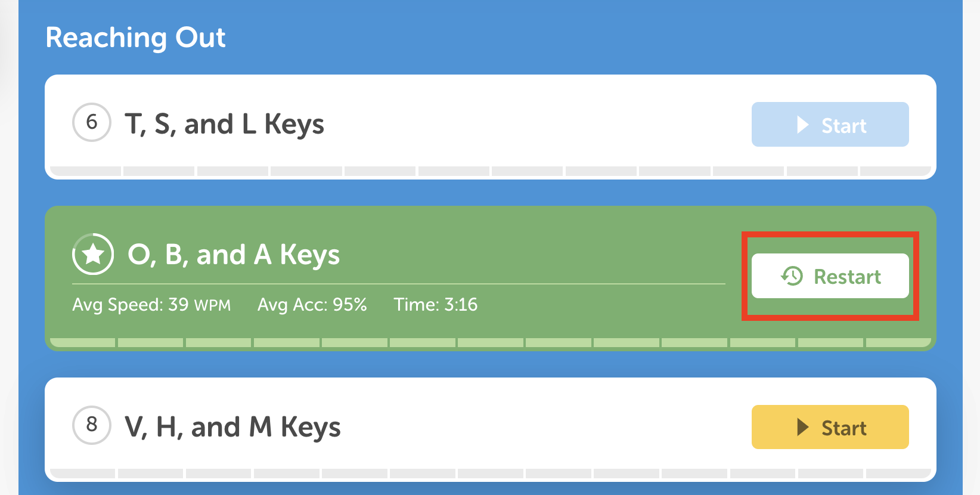Select the O, B, and A Keys title
This screenshot has height=495, width=980.
[234, 255]
